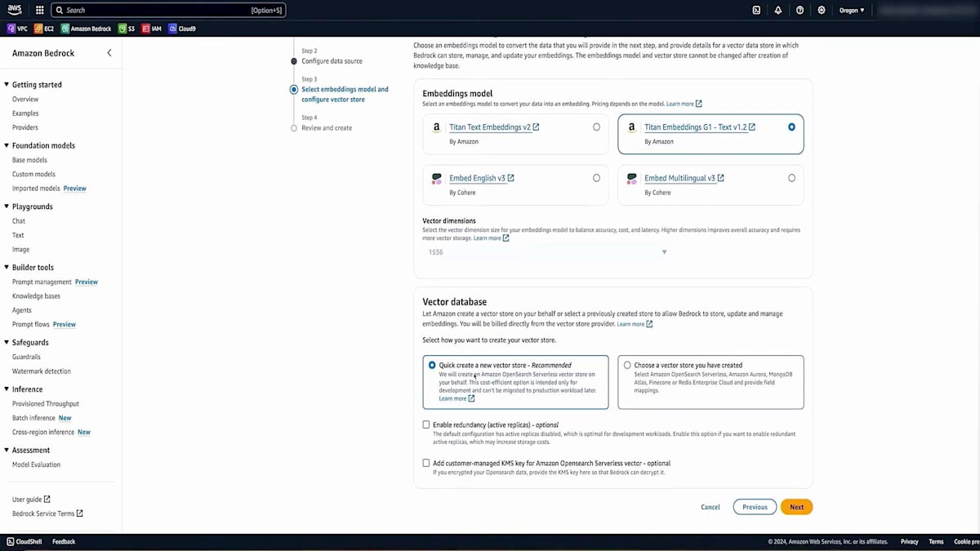Open the Learn more link under Vector dimensions
The width and height of the screenshot is (980, 551).
click(x=491, y=238)
